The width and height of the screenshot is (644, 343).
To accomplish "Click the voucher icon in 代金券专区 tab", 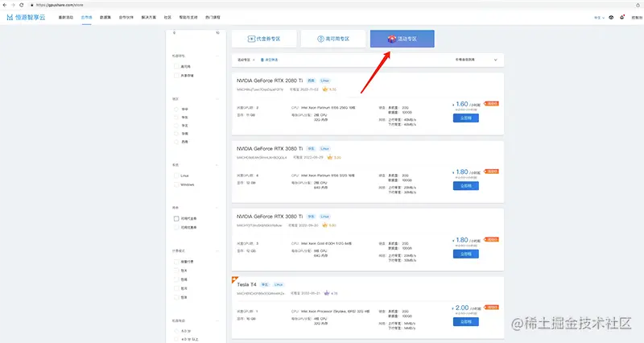I will 251,39.
